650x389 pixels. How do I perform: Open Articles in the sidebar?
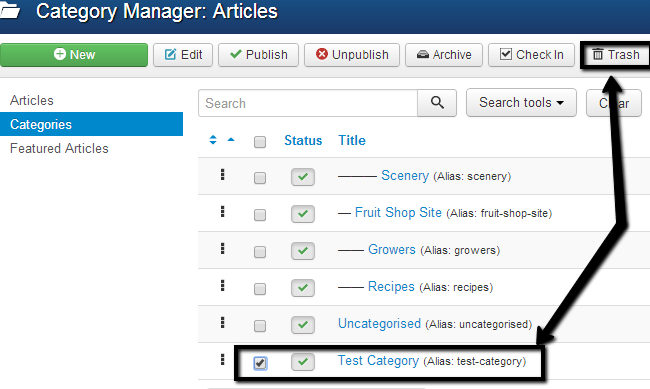32,100
